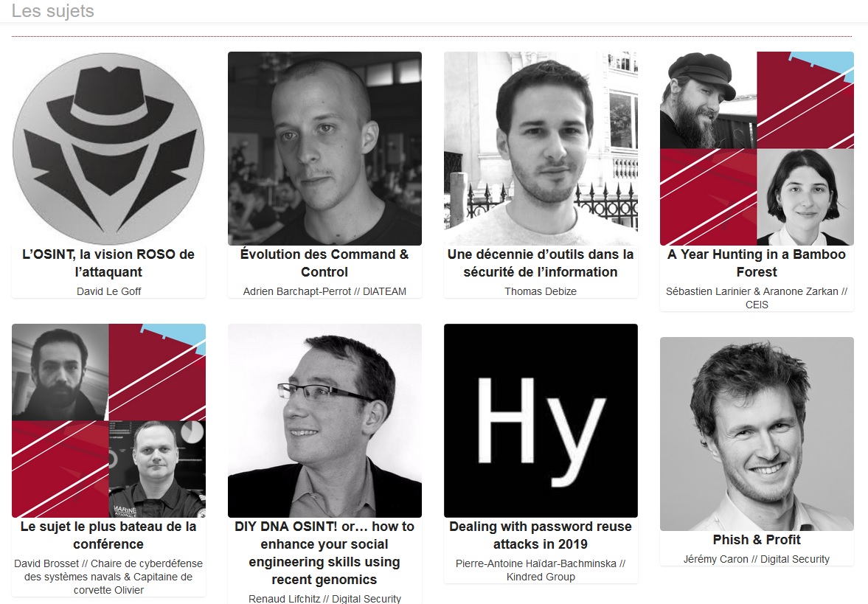The image size is (868, 604).
Task: Click Jérémy Caron's smiling portrait photo
Action: 757,434
